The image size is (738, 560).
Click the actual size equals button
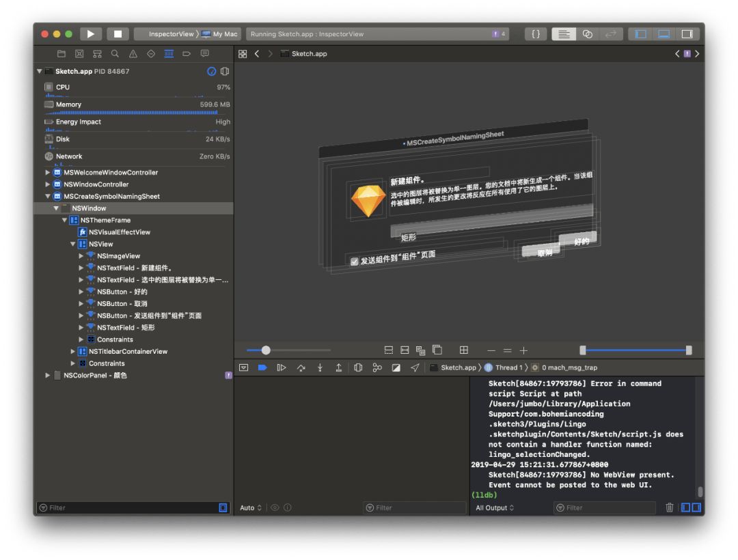tap(507, 351)
